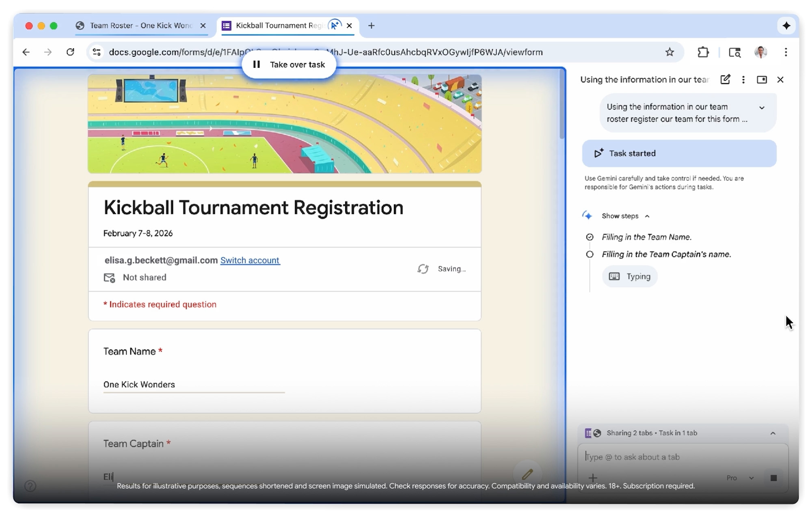The image size is (812, 517).
Task: Reload the page
Action: point(70,52)
